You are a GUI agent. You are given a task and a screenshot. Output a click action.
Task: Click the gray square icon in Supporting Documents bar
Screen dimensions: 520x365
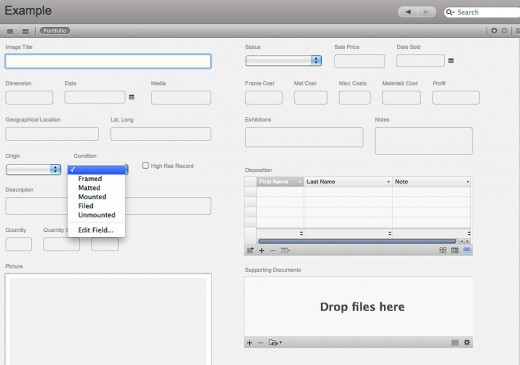[x=455, y=342]
